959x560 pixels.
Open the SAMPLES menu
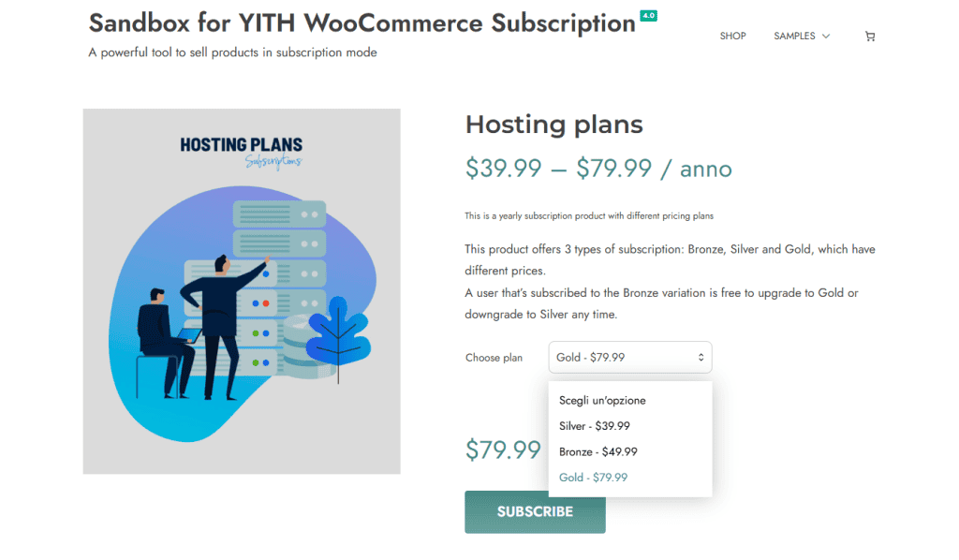(794, 36)
